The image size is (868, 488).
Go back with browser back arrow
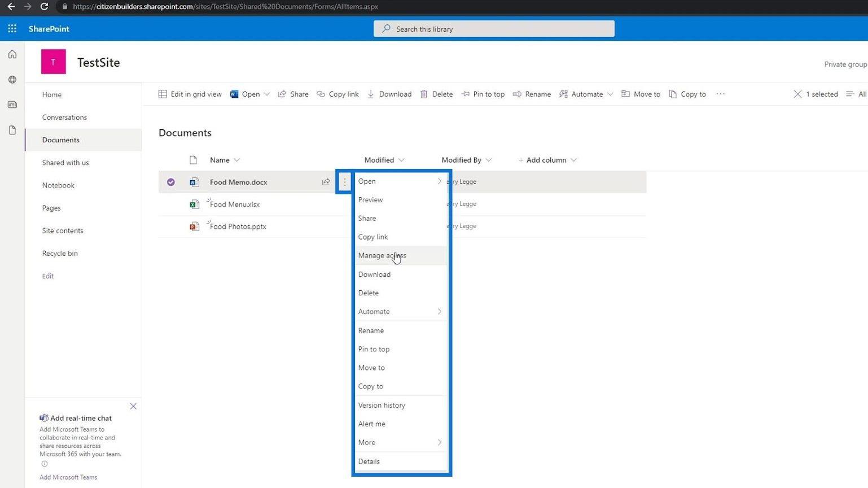[11, 7]
